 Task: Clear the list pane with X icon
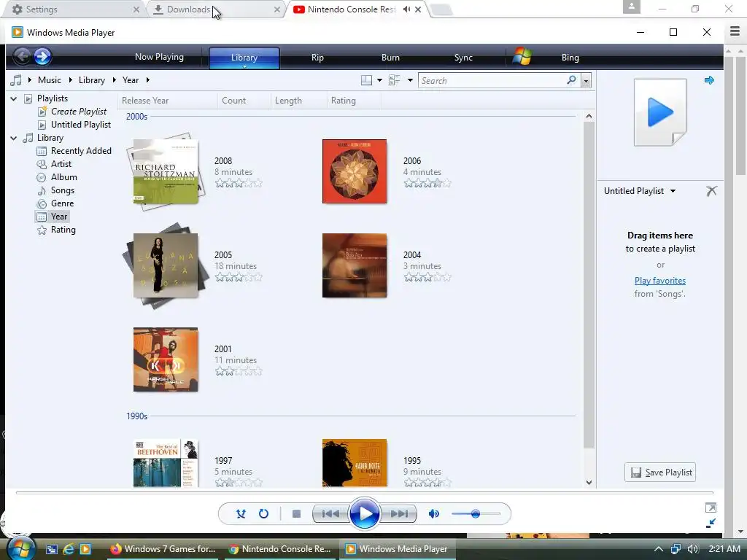(711, 191)
